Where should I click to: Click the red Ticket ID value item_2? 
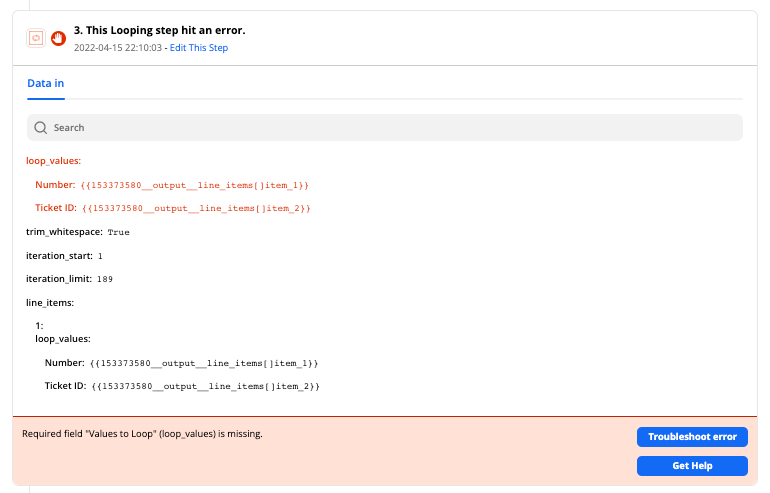(196, 208)
